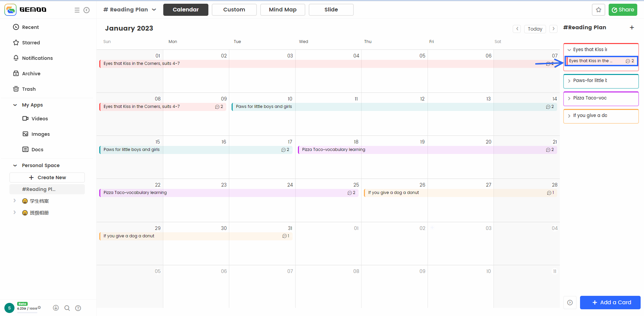Viewport: 644px width, 316px height.
Task: Expand the Pizza Taco~voc card group
Action: [569, 98]
